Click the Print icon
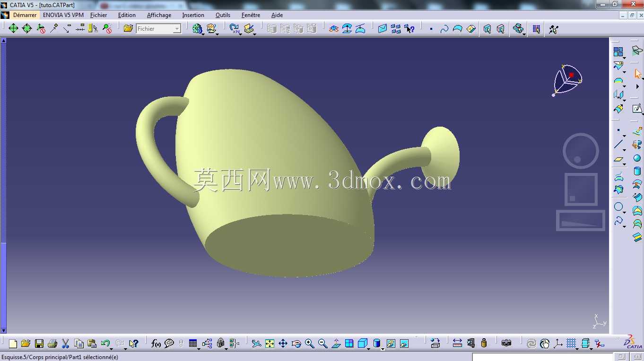The width and height of the screenshot is (644, 361). (x=52, y=344)
